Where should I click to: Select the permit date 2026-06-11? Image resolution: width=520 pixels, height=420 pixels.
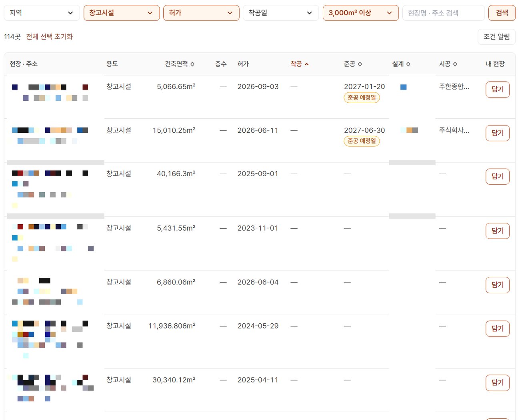pyautogui.click(x=258, y=130)
